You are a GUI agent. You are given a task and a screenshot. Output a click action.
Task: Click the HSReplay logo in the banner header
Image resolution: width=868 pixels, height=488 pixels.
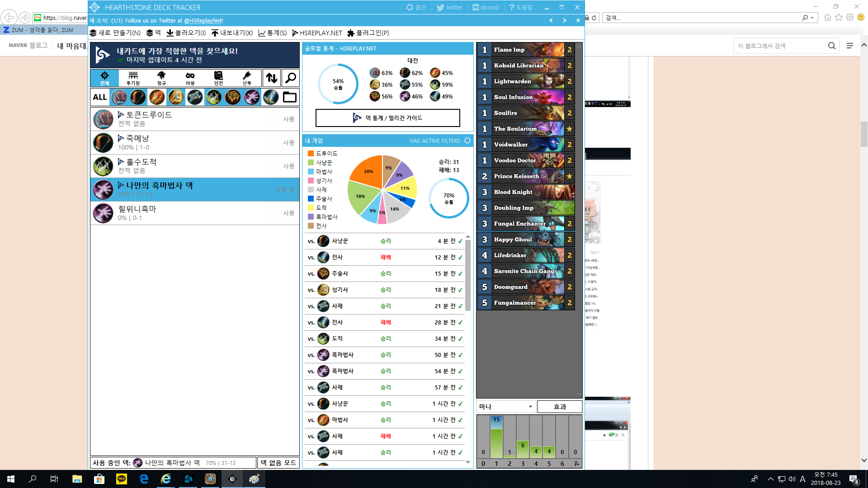pyautogui.click(x=103, y=55)
